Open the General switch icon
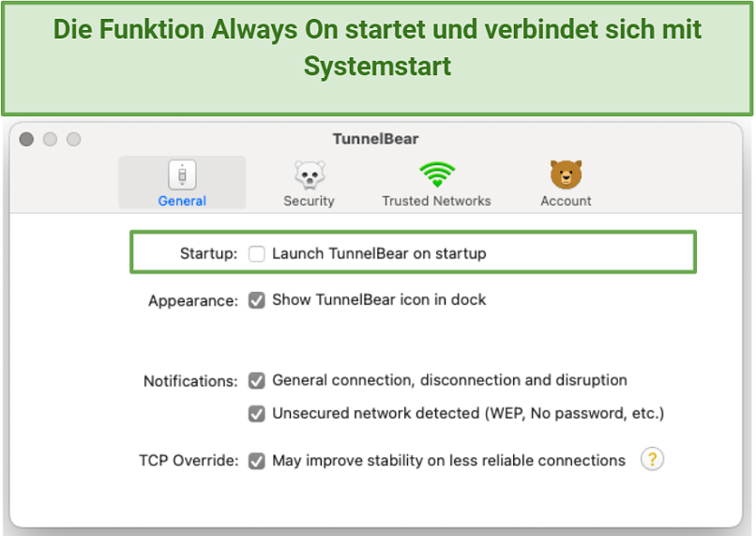Screen dimensions: 756x536 tap(182, 175)
